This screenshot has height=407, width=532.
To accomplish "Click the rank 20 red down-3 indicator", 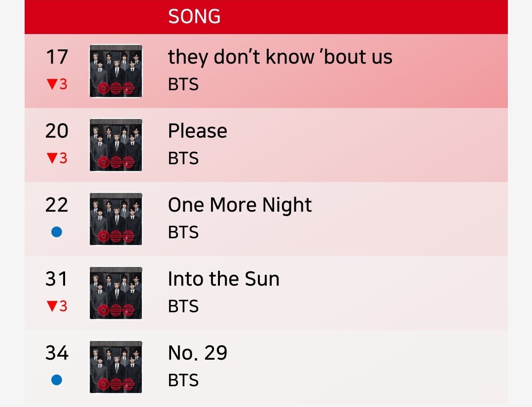I will tap(57, 158).
